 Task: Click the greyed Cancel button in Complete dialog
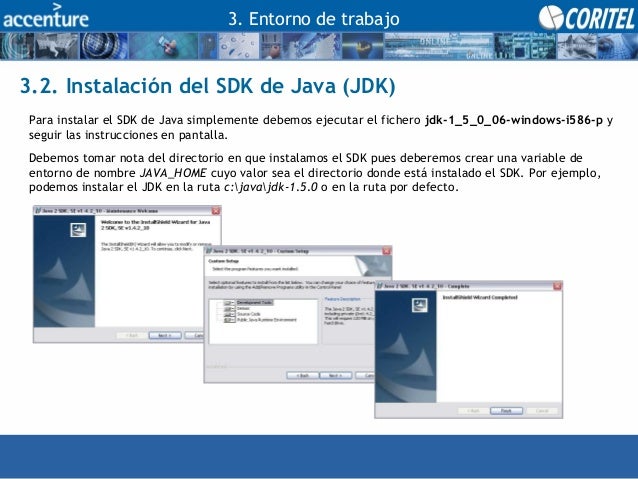point(542,411)
